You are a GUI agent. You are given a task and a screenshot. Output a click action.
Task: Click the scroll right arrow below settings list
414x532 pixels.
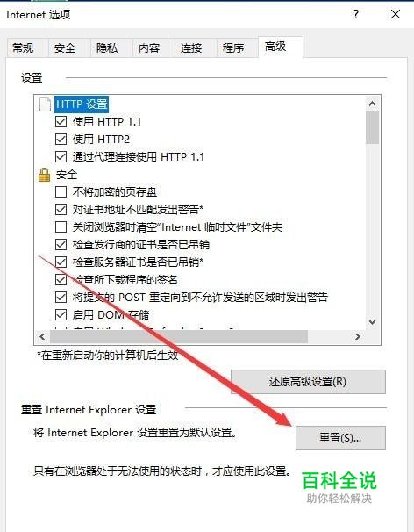click(x=357, y=336)
